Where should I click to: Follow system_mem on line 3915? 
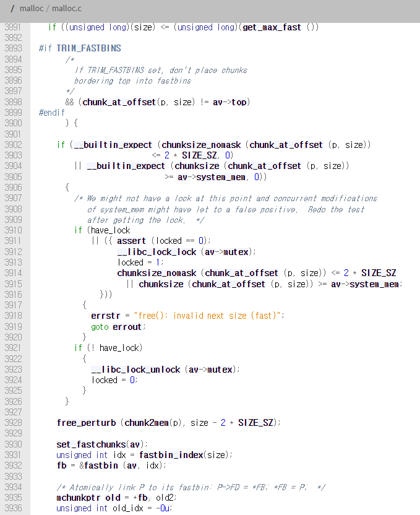(x=374, y=284)
